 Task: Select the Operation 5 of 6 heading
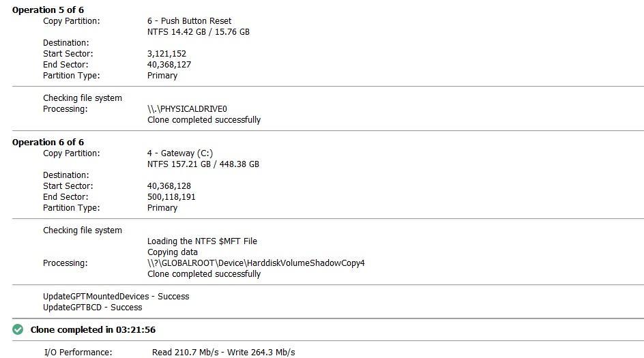[48, 10]
